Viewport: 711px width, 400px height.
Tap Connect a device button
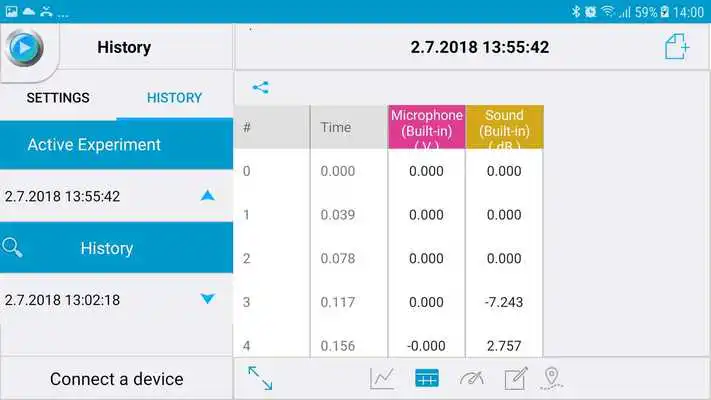[x=116, y=379]
